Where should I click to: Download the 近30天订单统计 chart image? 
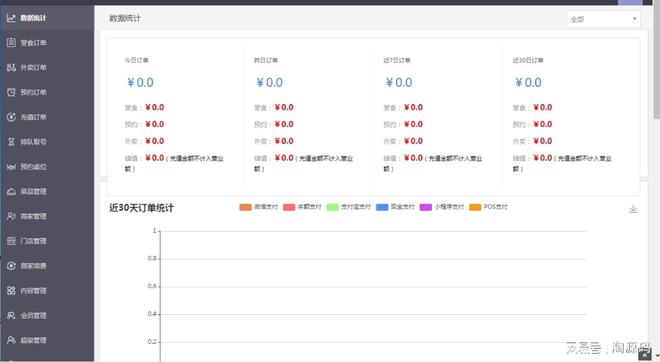click(x=633, y=209)
